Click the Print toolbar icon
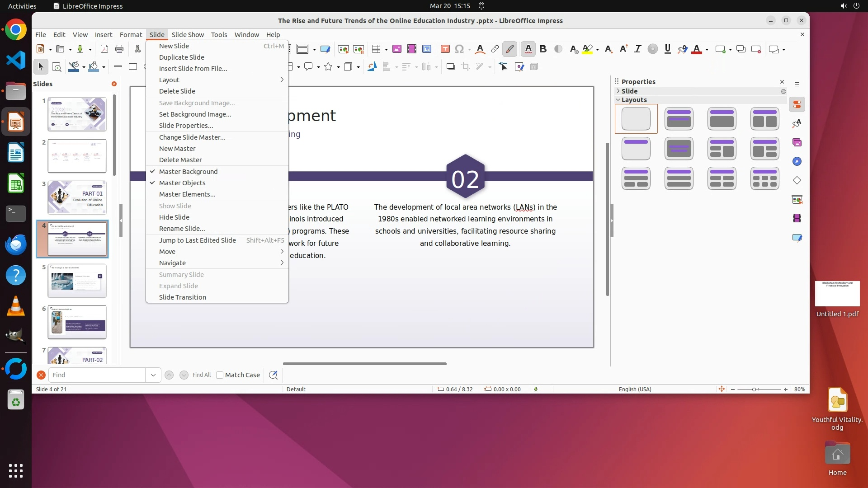The image size is (868, 488). [x=119, y=49]
